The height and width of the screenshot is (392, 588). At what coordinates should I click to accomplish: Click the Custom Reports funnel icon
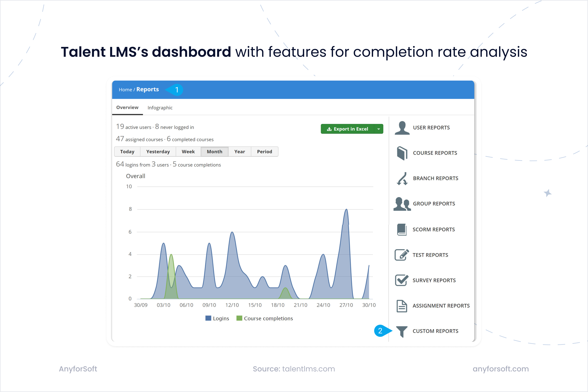(402, 332)
